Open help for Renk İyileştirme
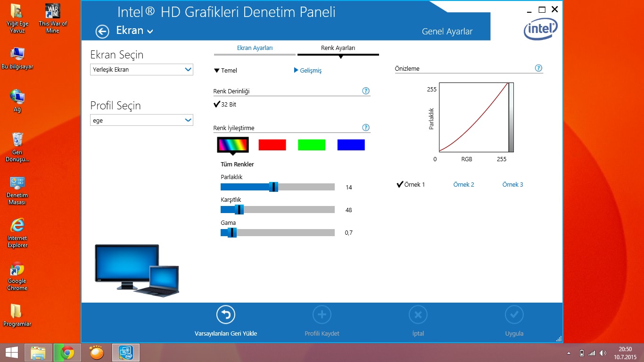The height and width of the screenshot is (362, 644). pyautogui.click(x=366, y=128)
